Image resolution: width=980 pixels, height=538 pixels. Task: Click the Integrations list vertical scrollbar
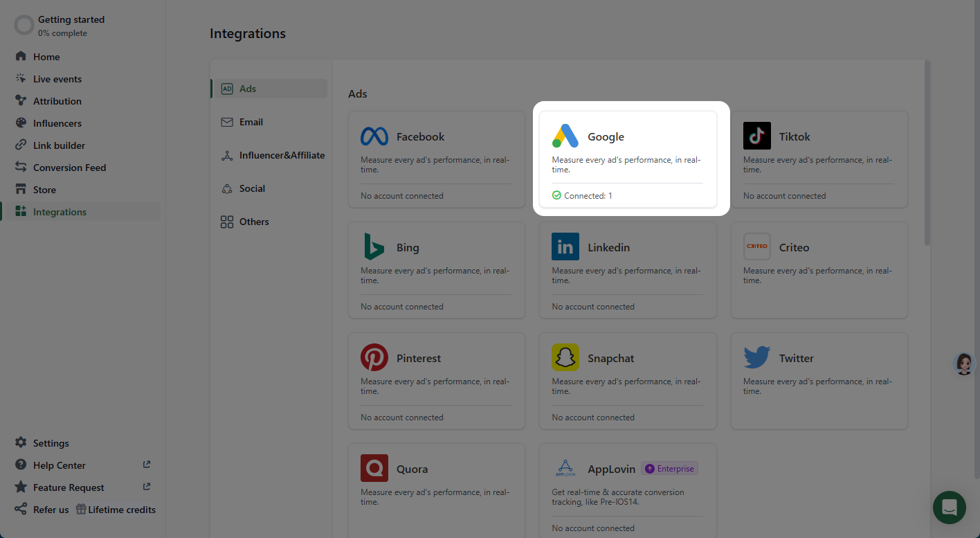(927, 152)
